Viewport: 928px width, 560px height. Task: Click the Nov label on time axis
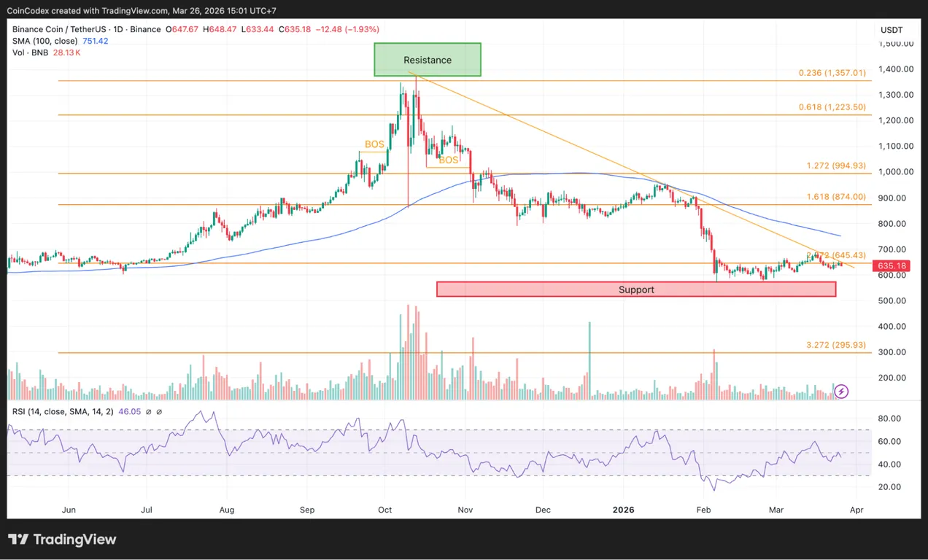coord(465,510)
